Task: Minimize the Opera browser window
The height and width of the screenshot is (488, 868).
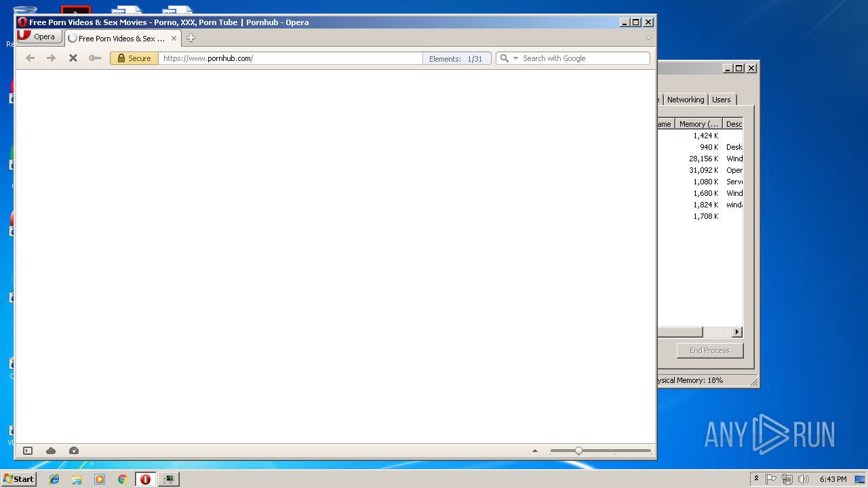Action: tap(625, 22)
